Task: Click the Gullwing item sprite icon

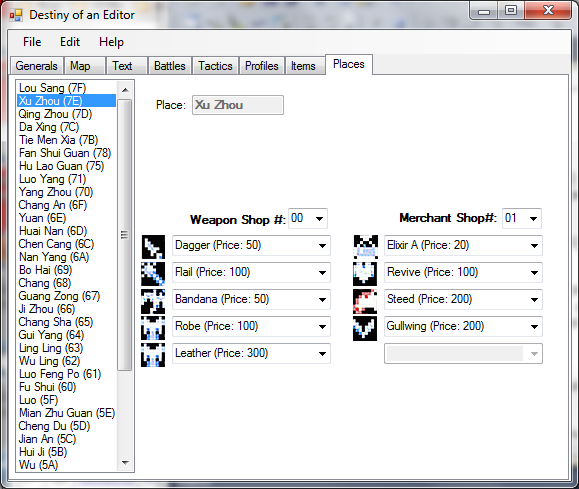Action: click(x=365, y=328)
